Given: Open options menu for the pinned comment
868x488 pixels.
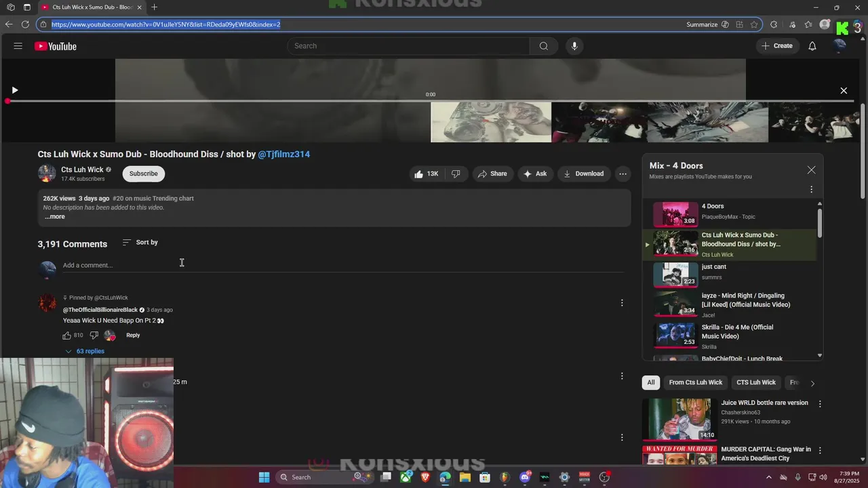Looking at the screenshot, I should (622, 303).
